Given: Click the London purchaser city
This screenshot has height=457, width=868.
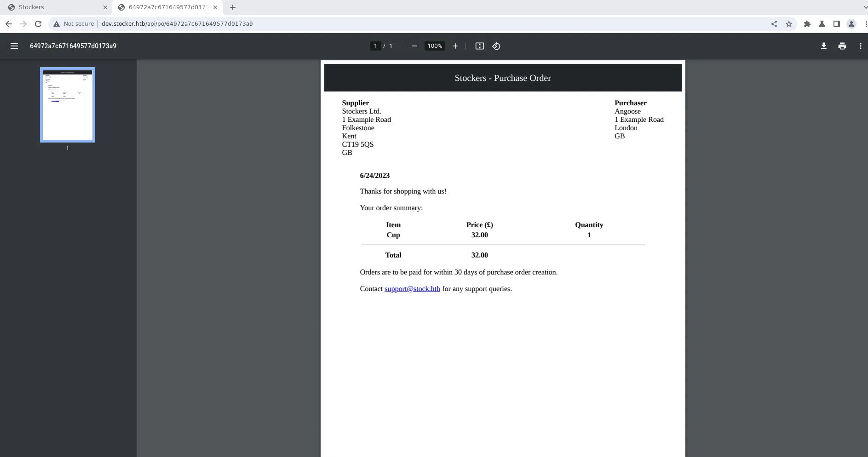Looking at the screenshot, I should pyautogui.click(x=626, y=128).
